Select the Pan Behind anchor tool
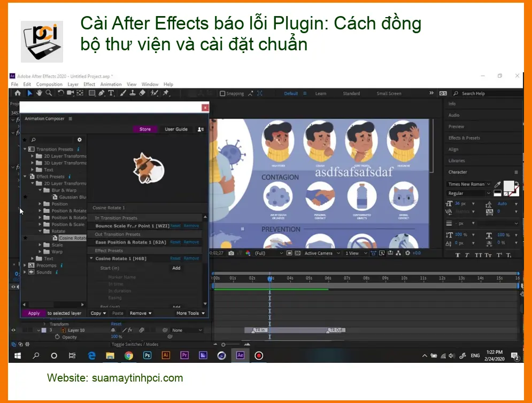Viewport: 532px width, 403px height. pos(80,93)
